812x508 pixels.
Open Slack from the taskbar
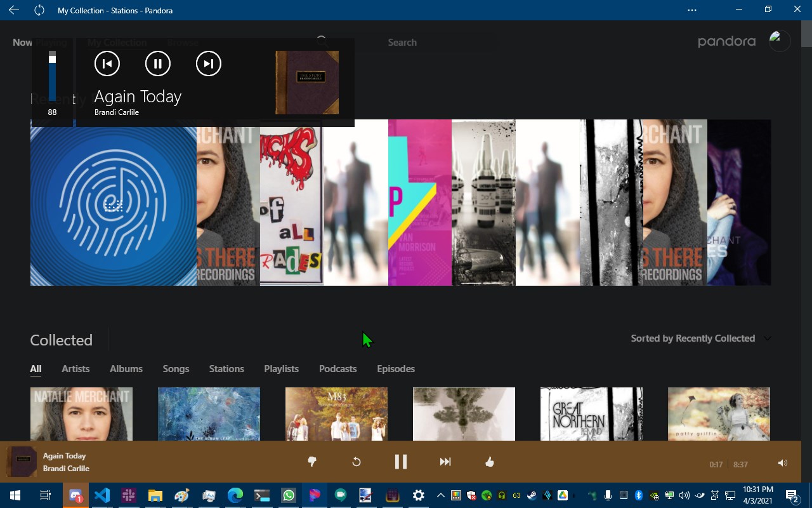tap(129, 495)
